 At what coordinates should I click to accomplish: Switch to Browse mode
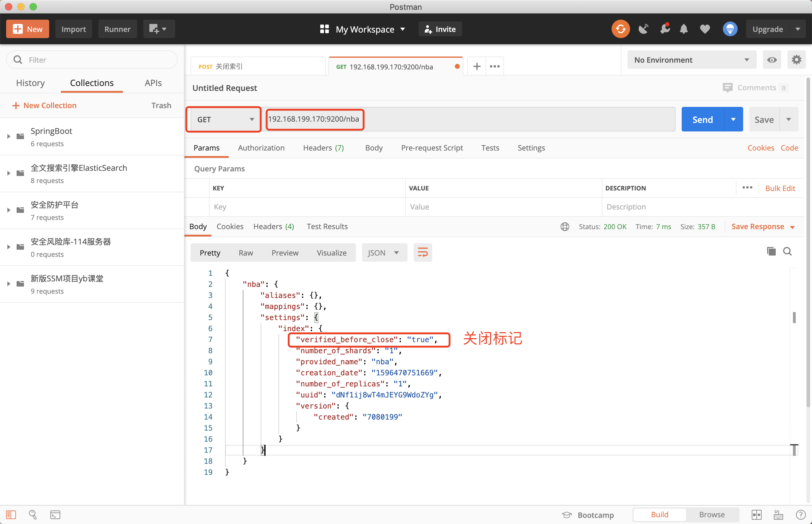coord(711,514)
